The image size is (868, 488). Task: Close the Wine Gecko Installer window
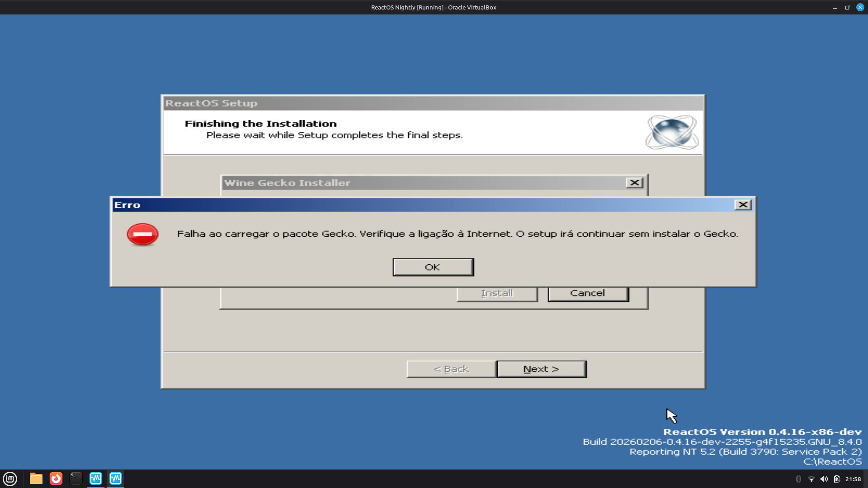[634, 183]
